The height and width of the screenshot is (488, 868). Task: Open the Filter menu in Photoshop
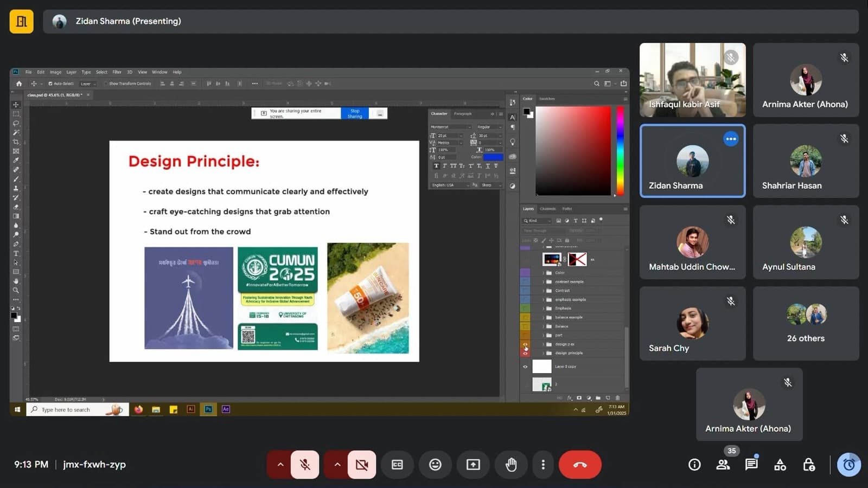tap(117, 72)
